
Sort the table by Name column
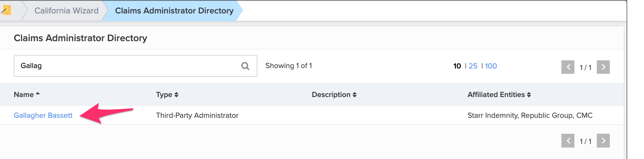(27, 95)
